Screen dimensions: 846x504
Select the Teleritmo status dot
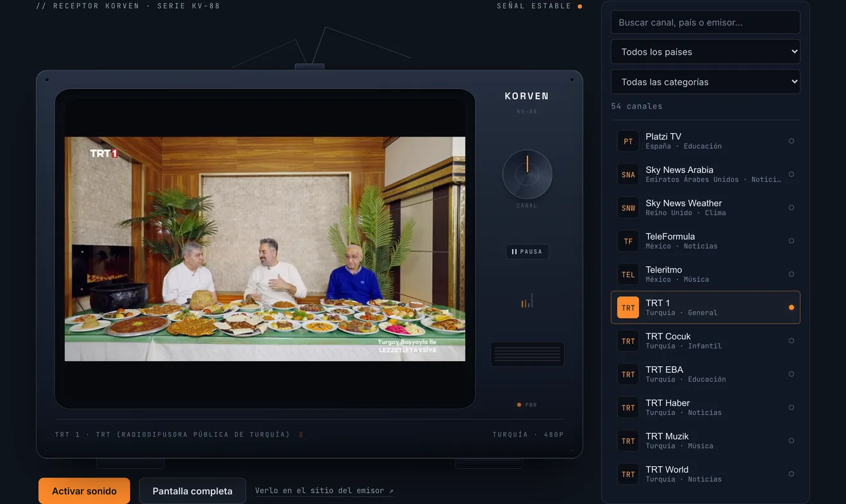792,274
